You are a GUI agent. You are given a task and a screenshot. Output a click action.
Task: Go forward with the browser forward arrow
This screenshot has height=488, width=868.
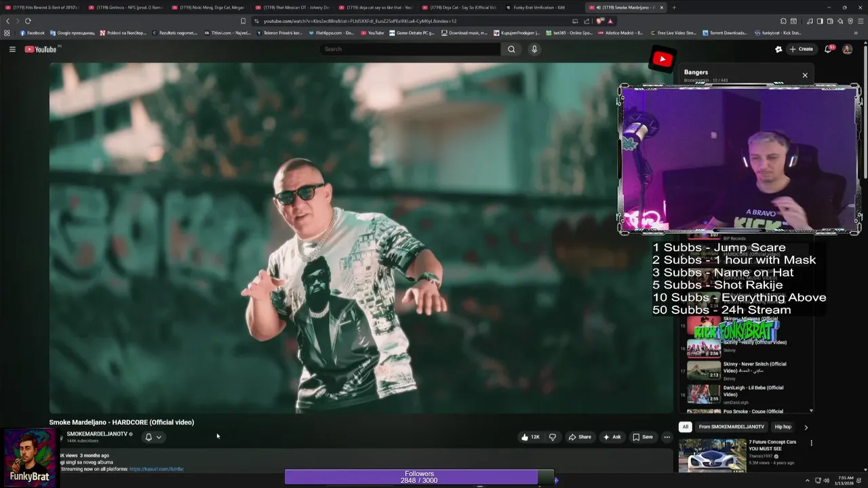coord(18,21)
